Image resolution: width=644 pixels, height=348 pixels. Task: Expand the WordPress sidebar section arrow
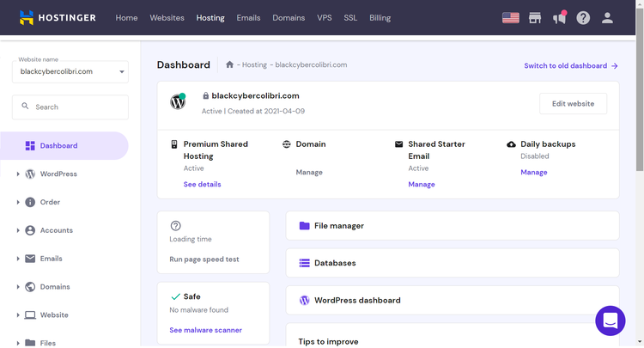(x=18, y=174)
